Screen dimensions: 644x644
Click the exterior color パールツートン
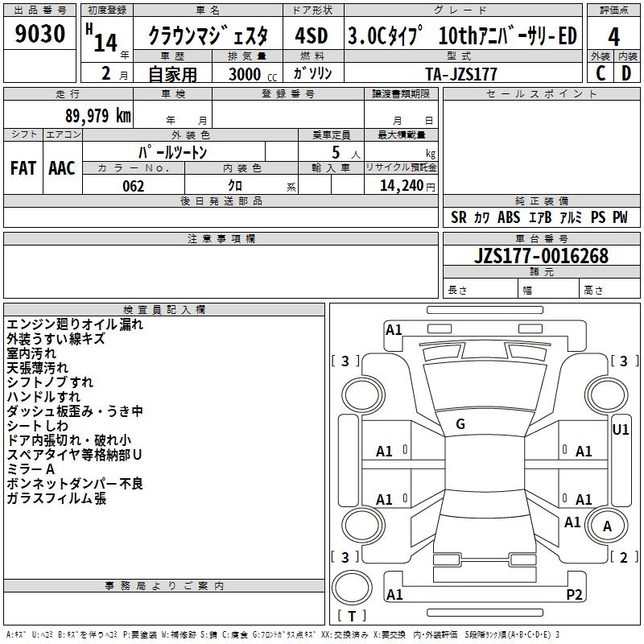[x=172, y=152]
